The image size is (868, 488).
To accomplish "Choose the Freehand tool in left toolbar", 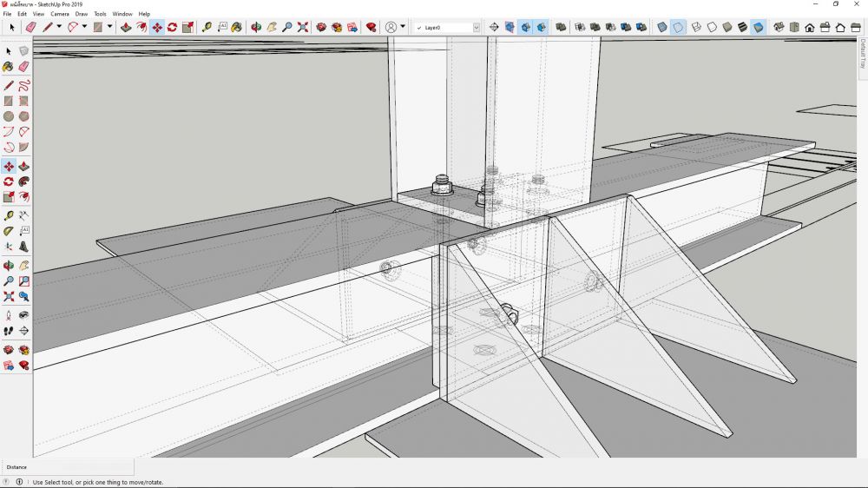I will 23,85.
